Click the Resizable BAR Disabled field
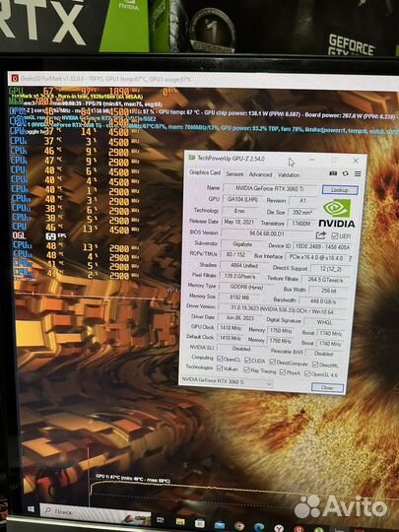399x532 pixels. (x=323, y=354)
